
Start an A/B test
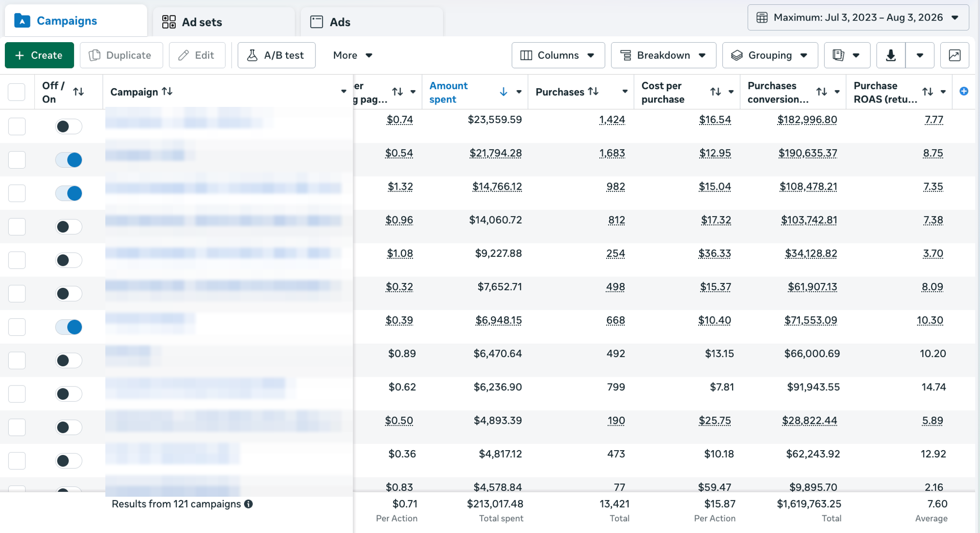pyautogui.click(x=276, y=55)
